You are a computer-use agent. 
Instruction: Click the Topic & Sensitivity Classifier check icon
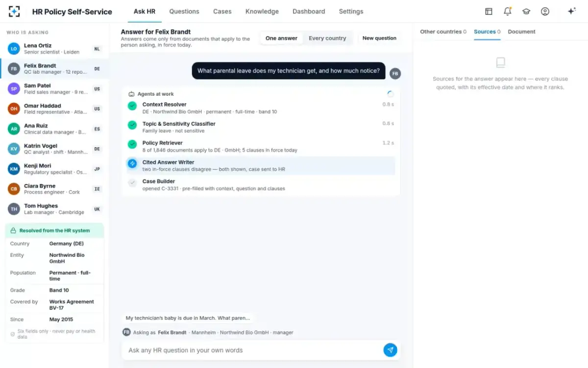coord(132,125)
